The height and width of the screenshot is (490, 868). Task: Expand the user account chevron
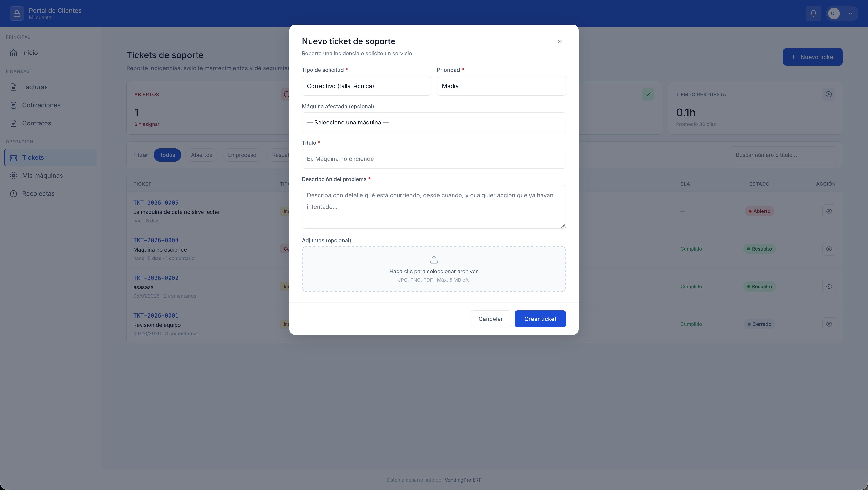click(x=850, y=14)
